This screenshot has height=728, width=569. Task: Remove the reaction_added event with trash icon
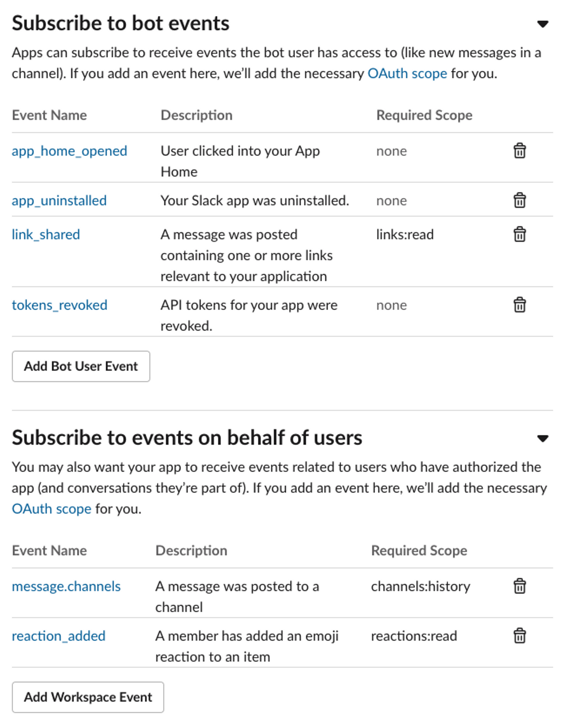click(519, 636)
